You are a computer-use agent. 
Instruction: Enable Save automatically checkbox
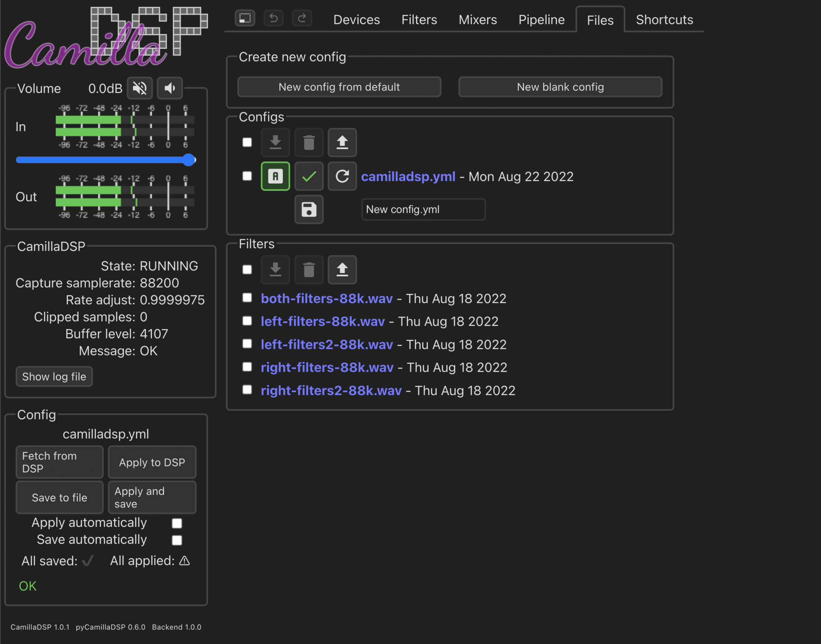[x=177, y=540]
